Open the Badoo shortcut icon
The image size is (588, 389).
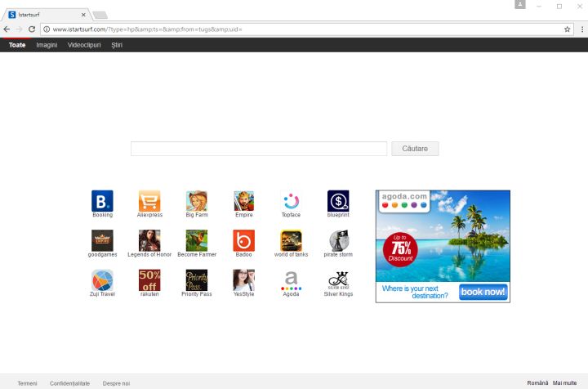tap(243, 241)
